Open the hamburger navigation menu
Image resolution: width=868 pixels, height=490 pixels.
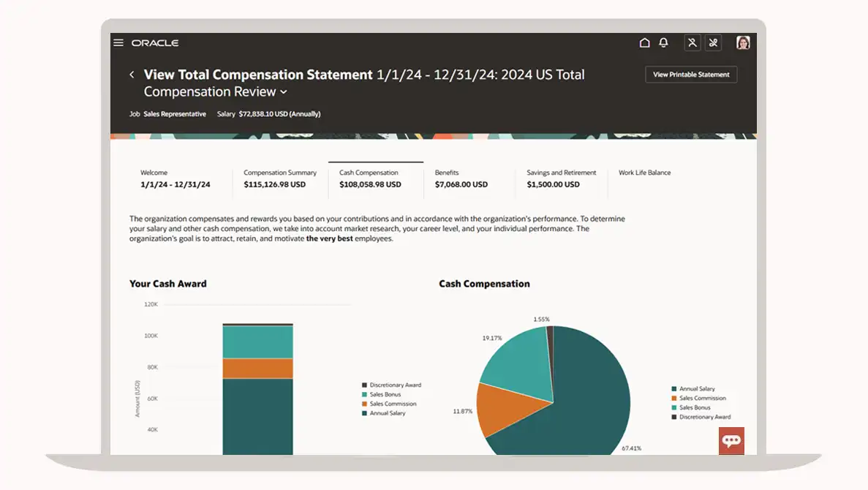[x=118, y=43]
